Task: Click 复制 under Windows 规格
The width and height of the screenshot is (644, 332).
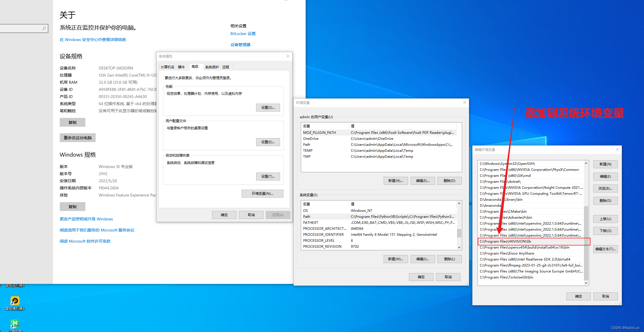Action: 73,207
